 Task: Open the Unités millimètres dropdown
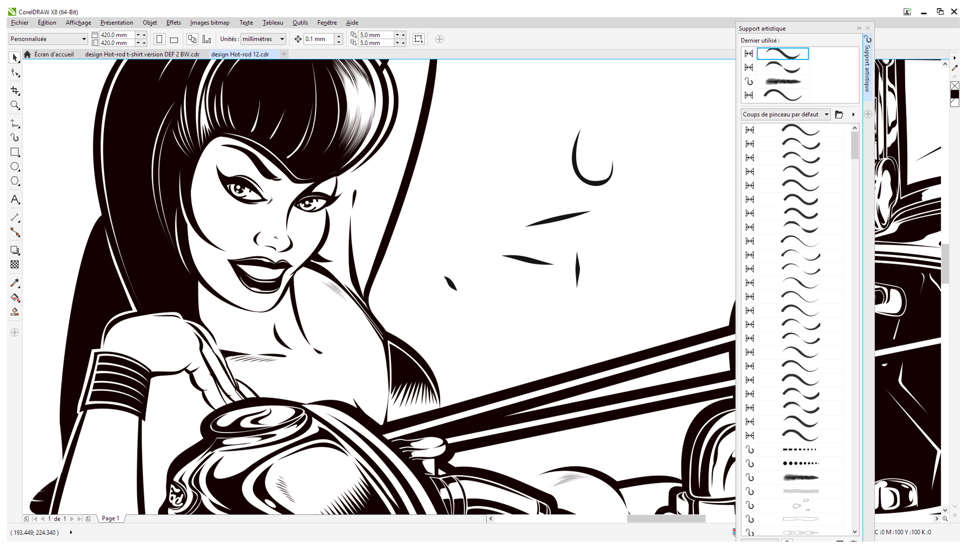pyautogui.click(x=282, y=39)
